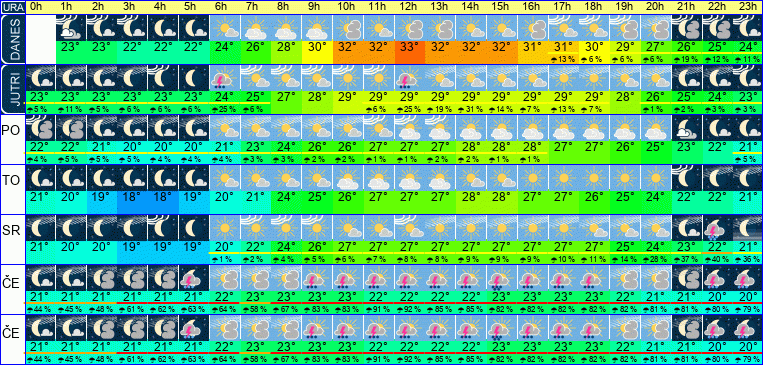Viewport: 763px width, 365px height.
Task: Select the TO day label
Action: tap(12, 181)
